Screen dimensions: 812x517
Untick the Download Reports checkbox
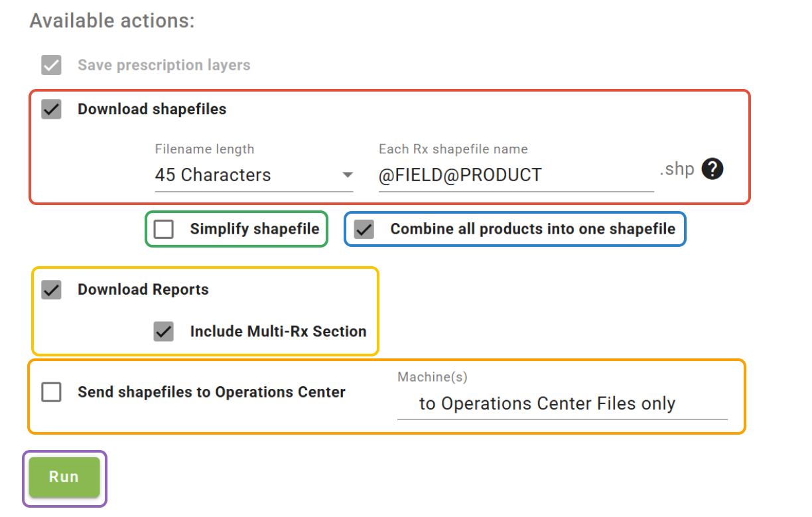(x=52, y=290)
